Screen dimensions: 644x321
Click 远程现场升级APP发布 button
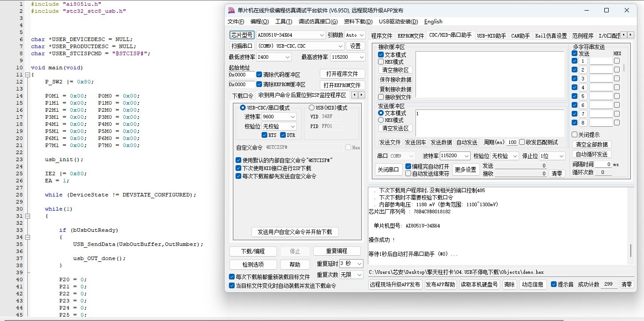395,285
